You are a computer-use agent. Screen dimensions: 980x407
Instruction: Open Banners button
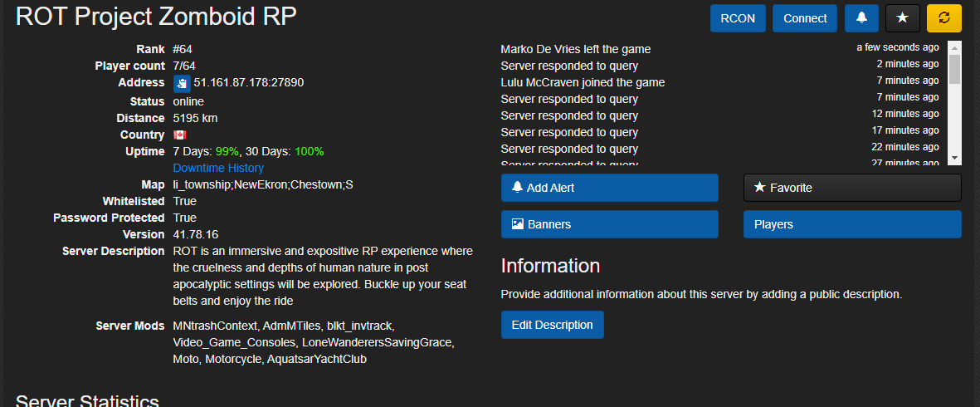click(x=609, y=224)
